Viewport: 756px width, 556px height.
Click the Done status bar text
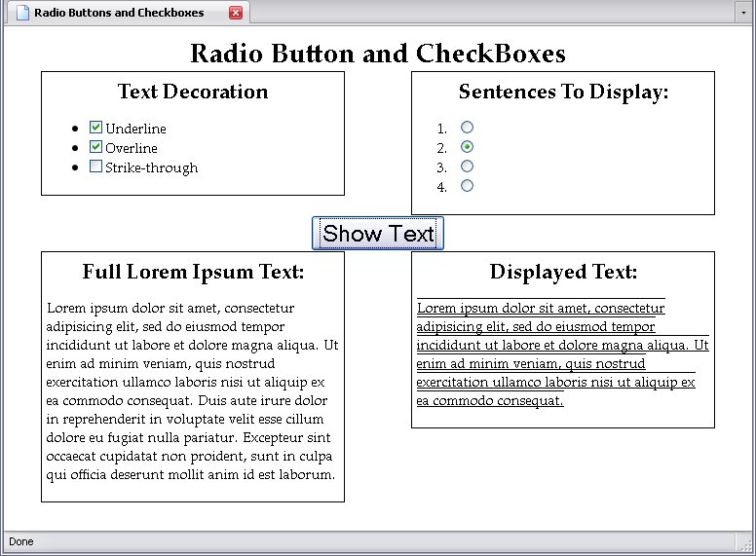(21, 541)
